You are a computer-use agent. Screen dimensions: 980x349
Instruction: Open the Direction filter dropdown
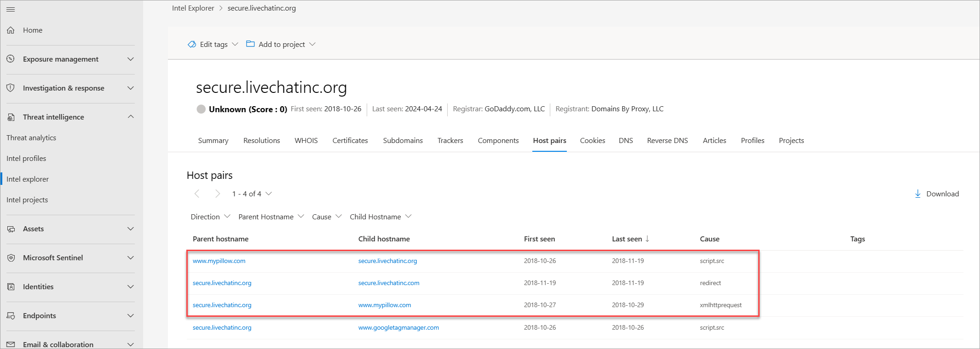pos(210,217)
